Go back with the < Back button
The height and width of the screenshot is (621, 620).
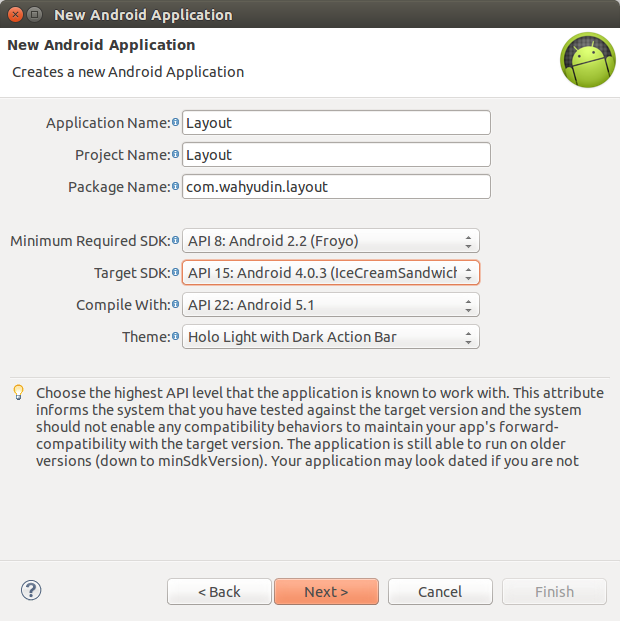click(x=219, y=592)
